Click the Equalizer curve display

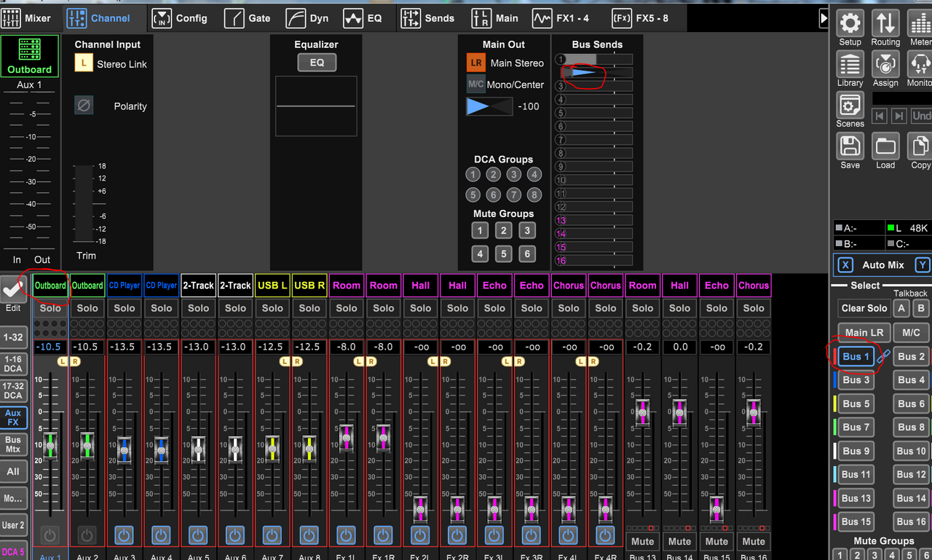tap(317, 106)
